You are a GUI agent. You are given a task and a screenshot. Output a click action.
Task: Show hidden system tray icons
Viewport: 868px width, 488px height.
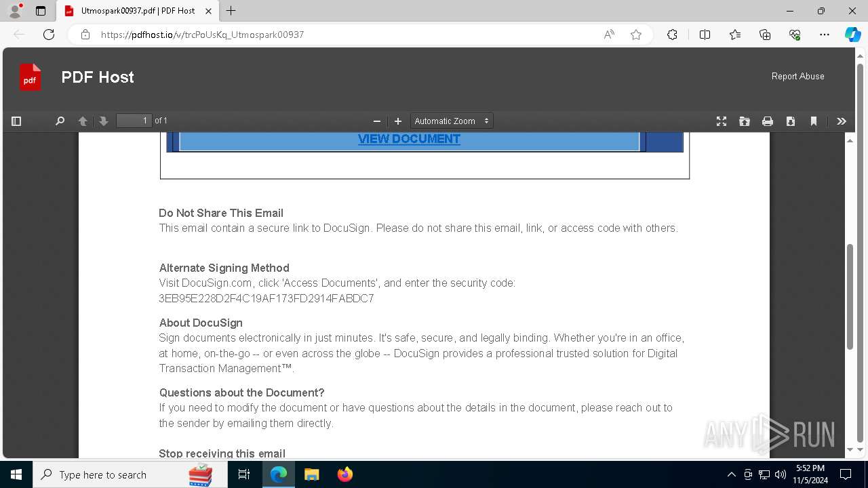point(731,474)
